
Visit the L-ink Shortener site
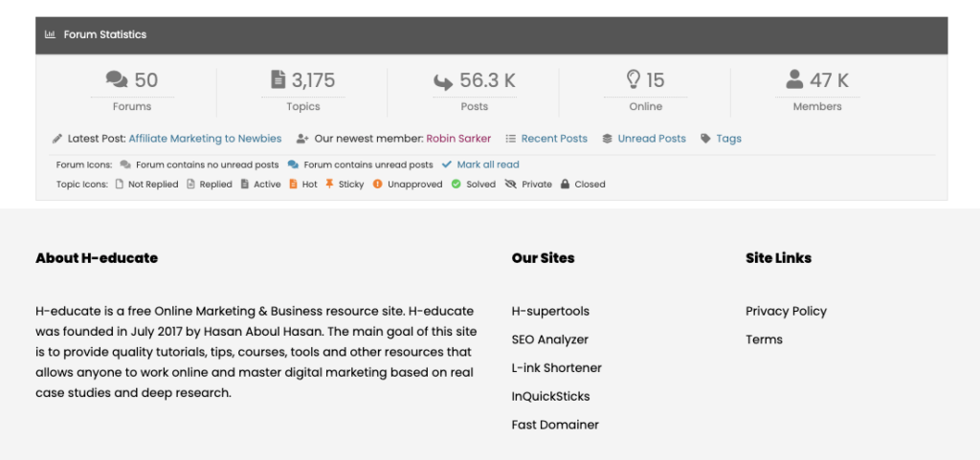[x=556, y=368]
